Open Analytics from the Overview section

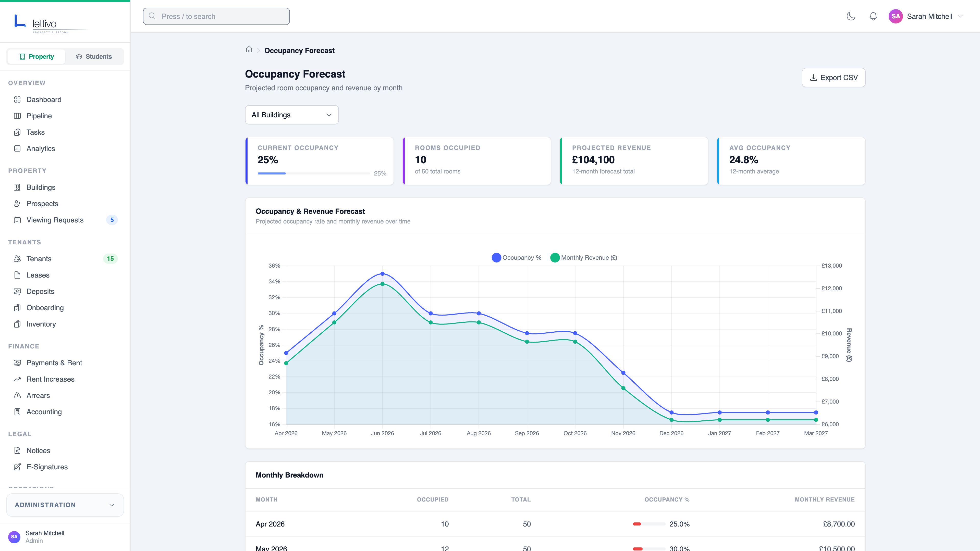coord(41,148)
